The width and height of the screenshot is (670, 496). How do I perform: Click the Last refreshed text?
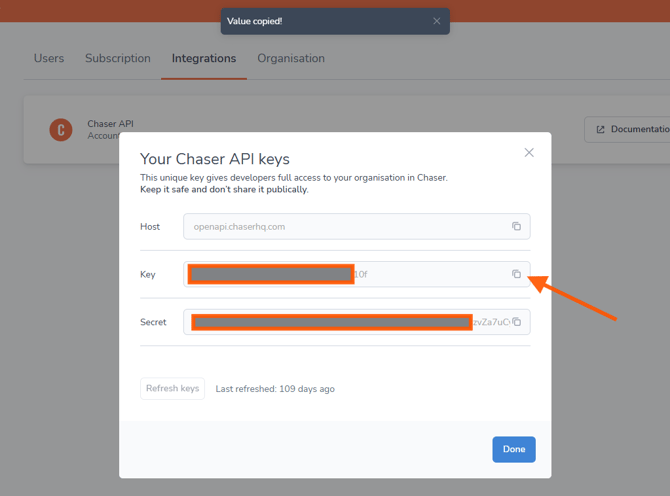pyautogui.click(x=275, y=389)
